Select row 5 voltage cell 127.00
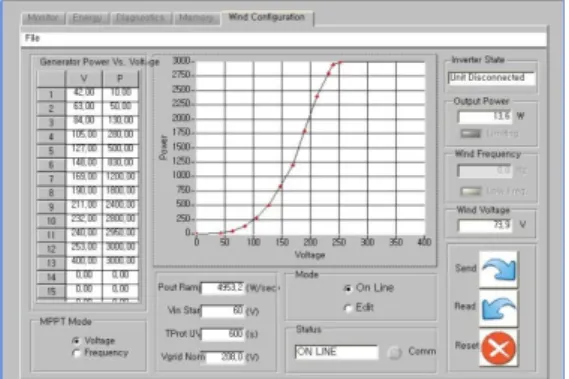The height and width of the screenshot is (379, 569). (84, 149)
